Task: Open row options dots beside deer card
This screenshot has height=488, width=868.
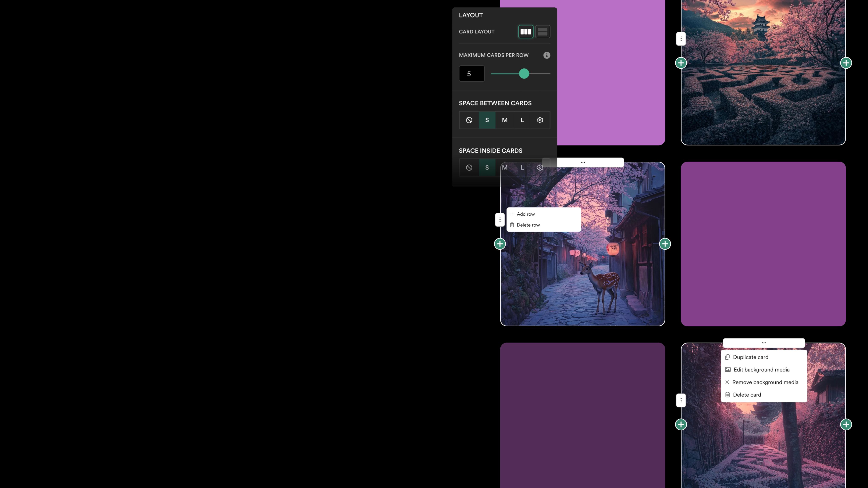Action: pos(500,220)
